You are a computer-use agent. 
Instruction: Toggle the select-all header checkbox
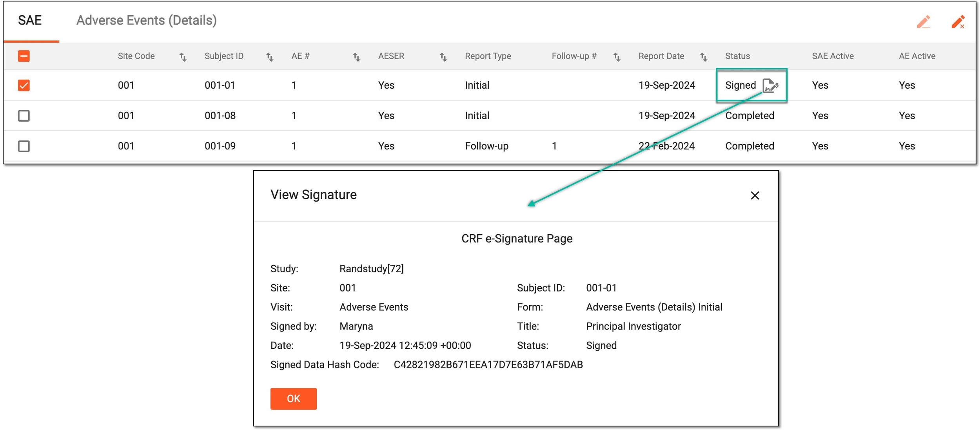pyautogui.click(x=24, y=56)
